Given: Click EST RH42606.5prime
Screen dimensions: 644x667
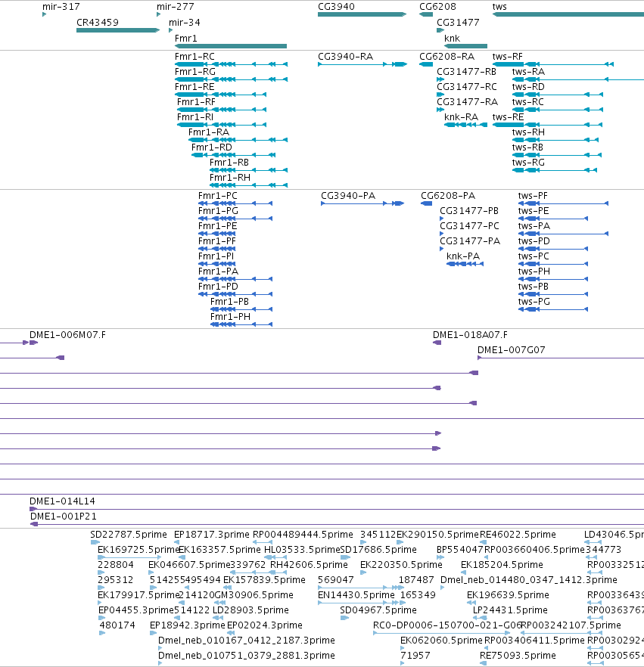Looking at the screenshot, I should point(309,564).
